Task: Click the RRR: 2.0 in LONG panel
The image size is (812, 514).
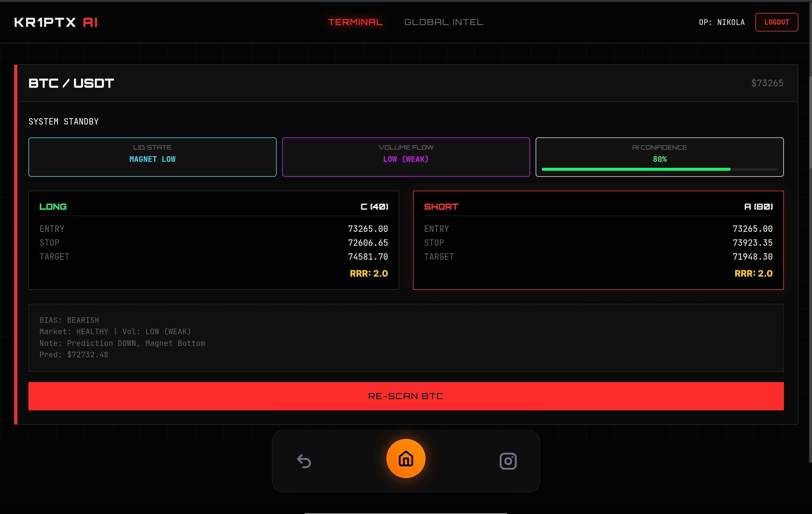Action: click(369, 273)
